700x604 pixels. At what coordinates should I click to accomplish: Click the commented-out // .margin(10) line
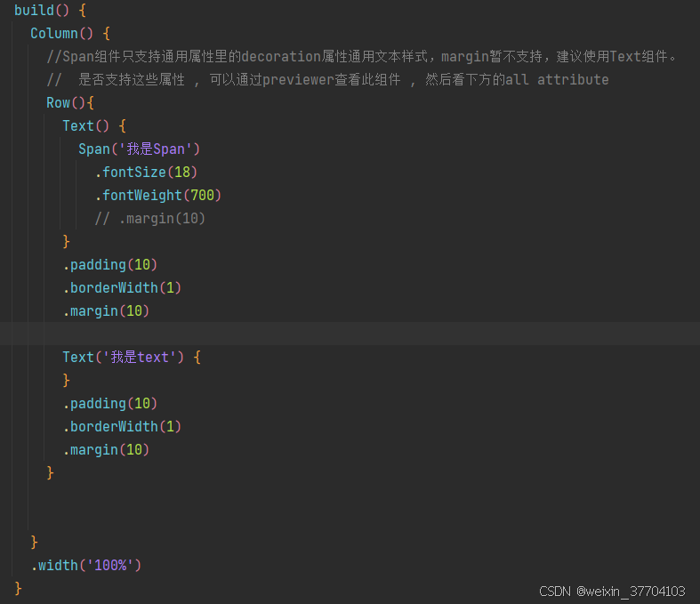point(150,219)
